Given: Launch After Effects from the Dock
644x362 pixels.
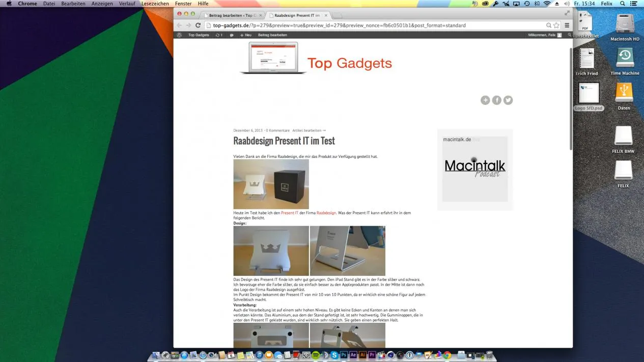Looking at the screenshot, I should click(x=353, y=355).
